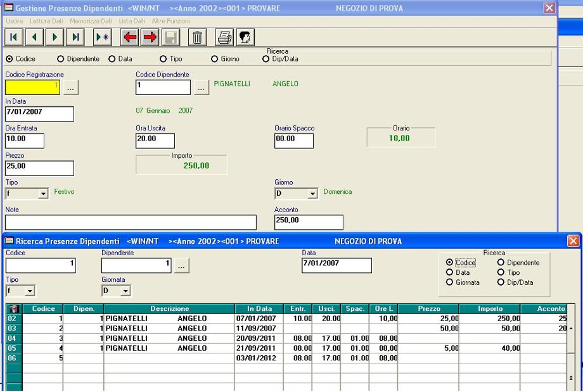Click the red right arrow button
The height and width of the screenshot is (392, 583).
150,37
